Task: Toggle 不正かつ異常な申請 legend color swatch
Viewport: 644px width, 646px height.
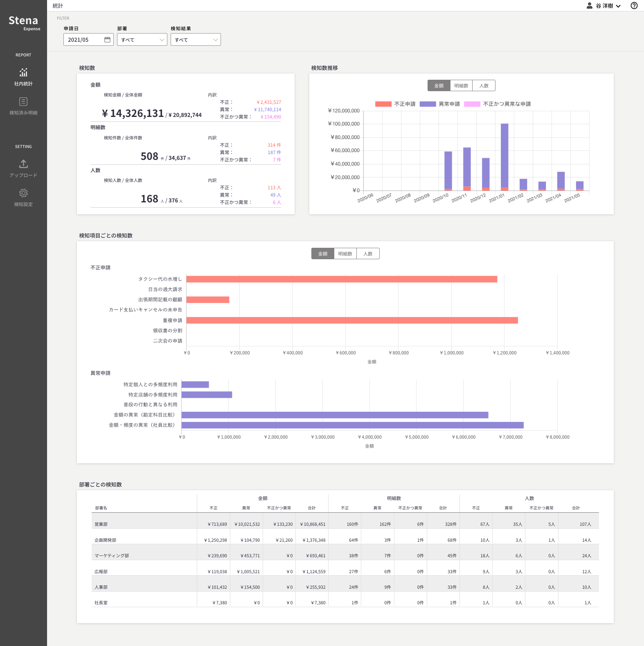Action: (472, 104)
